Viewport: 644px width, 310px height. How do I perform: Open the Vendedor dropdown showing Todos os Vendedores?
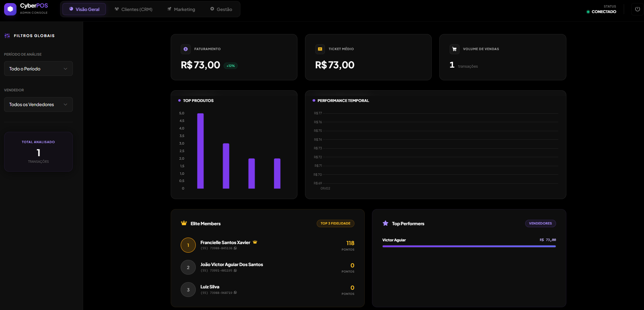point(38,104)
